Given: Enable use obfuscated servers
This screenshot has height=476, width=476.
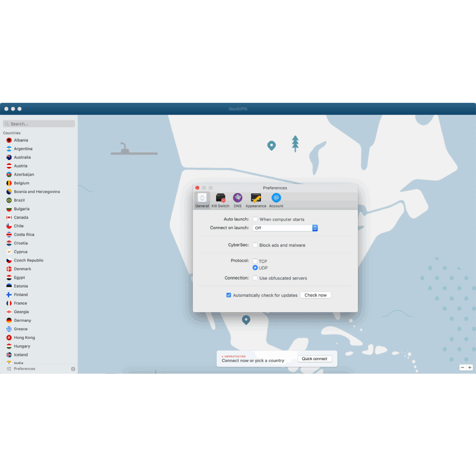Looking at the screenshot, I should pos(255,278).
